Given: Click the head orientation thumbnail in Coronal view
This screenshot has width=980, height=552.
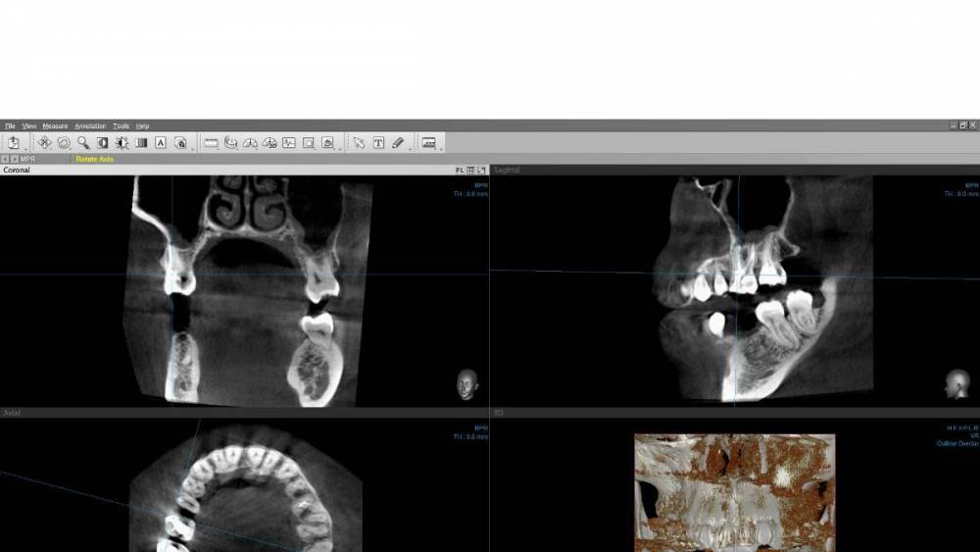Looking at the screenshot, I should point(467,383).
